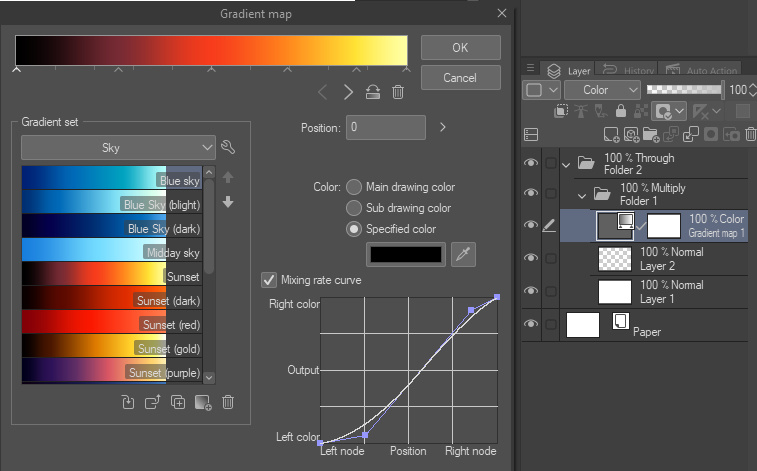Click the specified color black swatch

click(406, 254)
